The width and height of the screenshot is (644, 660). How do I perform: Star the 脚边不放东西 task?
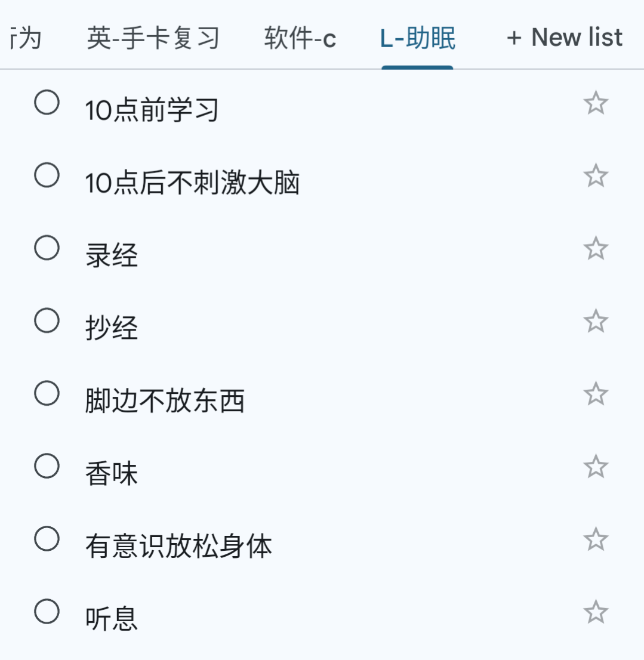596,394
